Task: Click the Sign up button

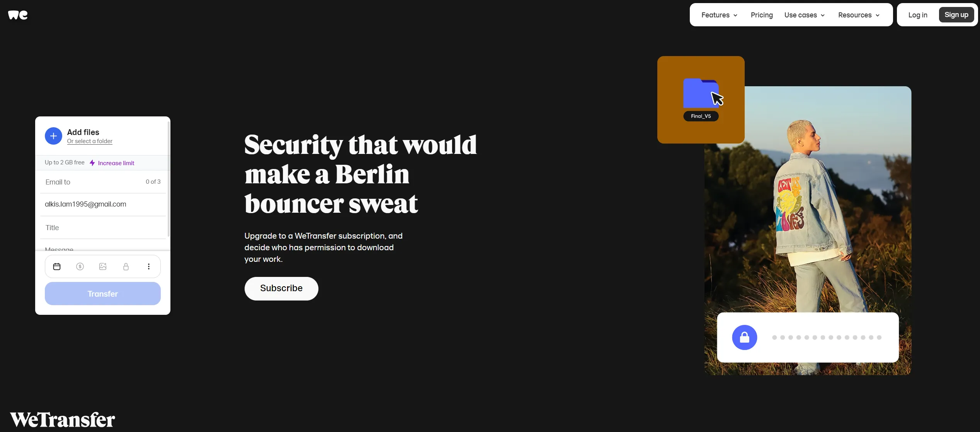Action: pyautogui.click(x=956, y=14)
